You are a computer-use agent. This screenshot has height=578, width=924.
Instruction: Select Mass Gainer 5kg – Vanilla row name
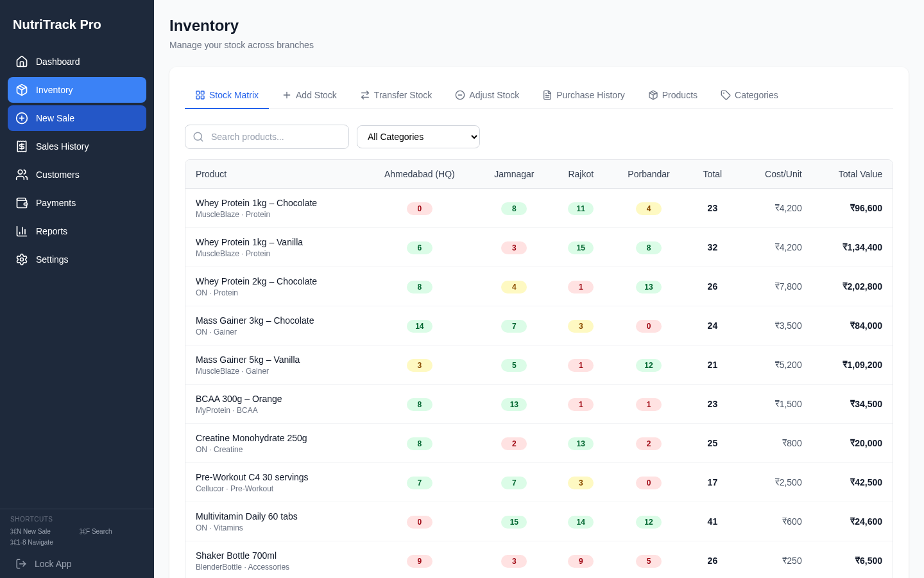tap(248, 360)
